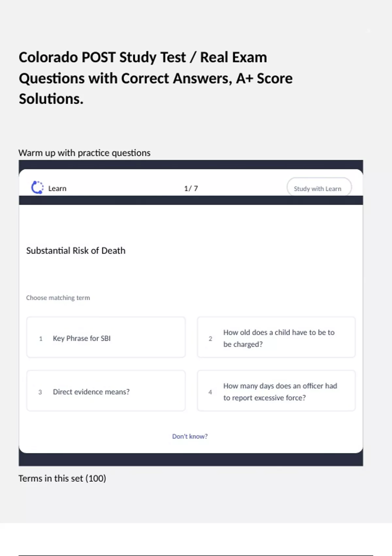
Task: Click the Don't know? link
Action: click(190, 436)
